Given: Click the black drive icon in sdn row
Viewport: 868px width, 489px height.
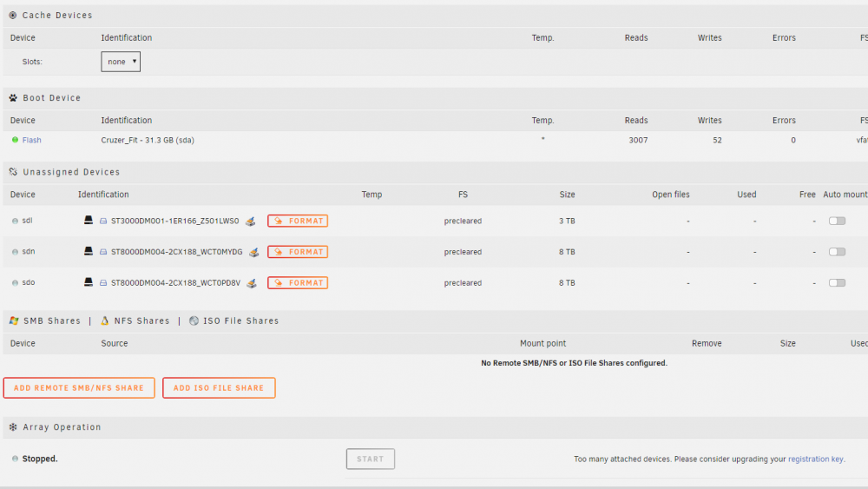Looking at the screenshot, I should tap(88, 251).
